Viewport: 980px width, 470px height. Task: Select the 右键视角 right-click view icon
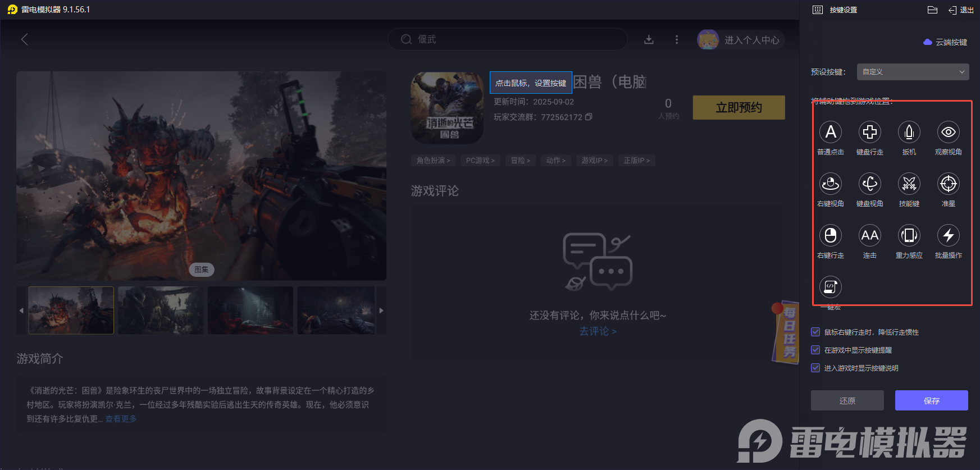(831, 184)
